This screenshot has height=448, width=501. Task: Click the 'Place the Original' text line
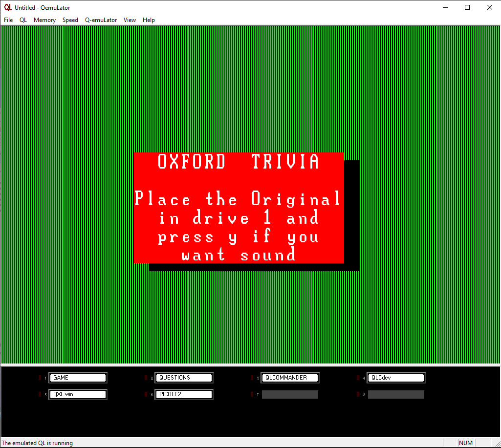pyautogui.click(x=238, y=198)
